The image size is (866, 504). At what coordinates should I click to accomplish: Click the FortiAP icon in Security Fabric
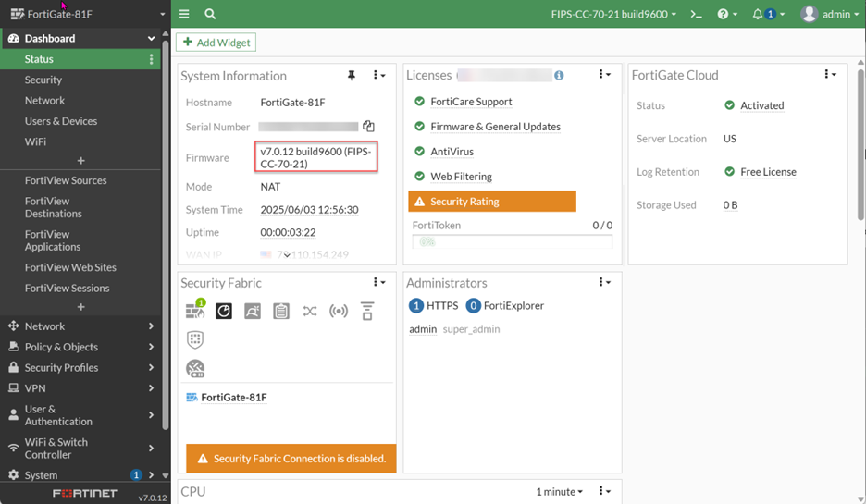point(339,312)
